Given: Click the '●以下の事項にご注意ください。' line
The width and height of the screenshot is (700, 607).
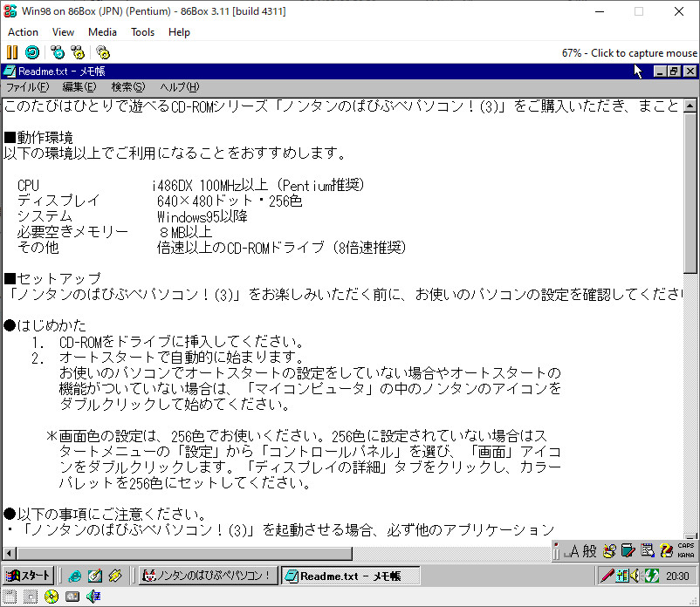Looking at the screenshot, I should (105, 515).
